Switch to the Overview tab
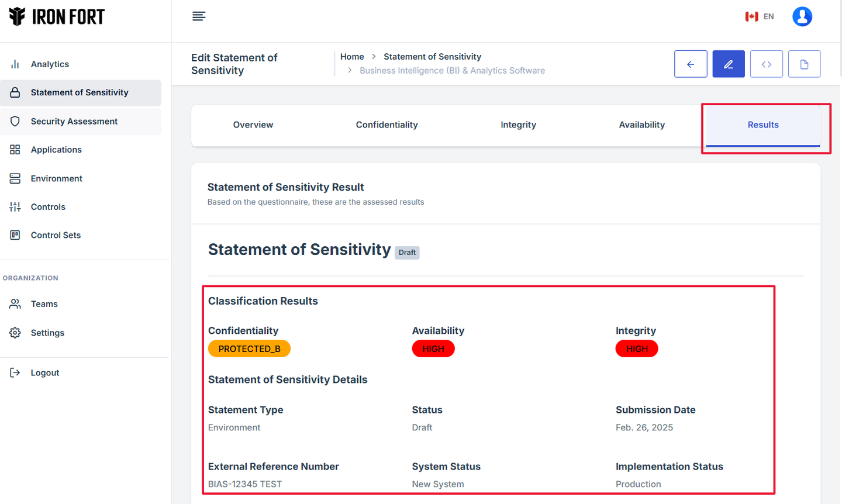Screen dimensions: 842x504 pos(253,125)
